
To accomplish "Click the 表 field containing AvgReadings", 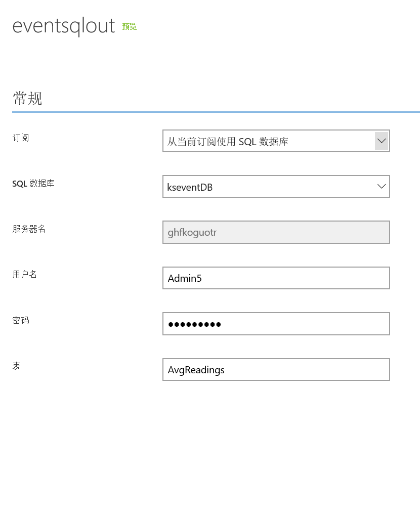I will pyautogui.click(x=276, y=370).
